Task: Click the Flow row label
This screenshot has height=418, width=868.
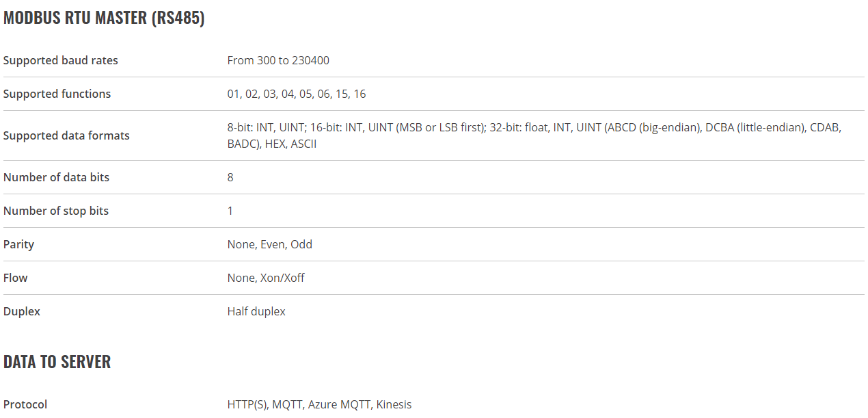Action: pos(16,278)
